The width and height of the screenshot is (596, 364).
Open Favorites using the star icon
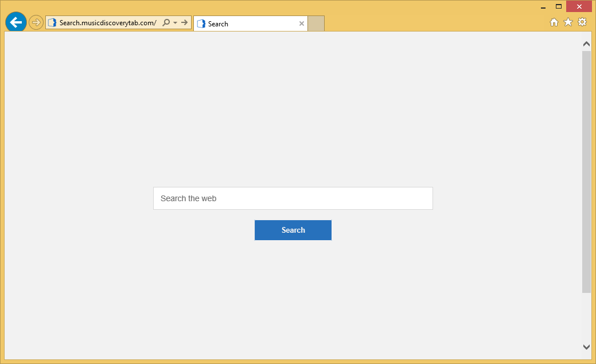click(568, 22)
